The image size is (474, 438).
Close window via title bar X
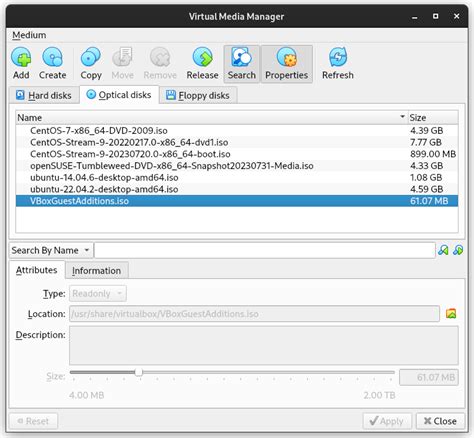click(x=457, y=16)
